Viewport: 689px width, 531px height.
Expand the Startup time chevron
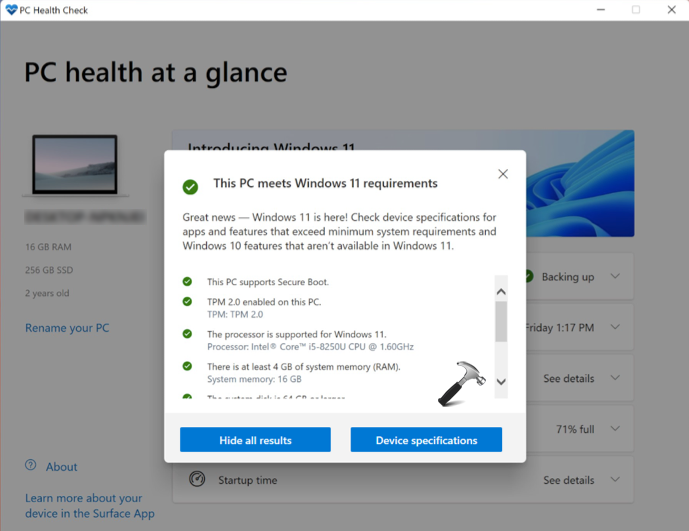[x=615, y=480]
